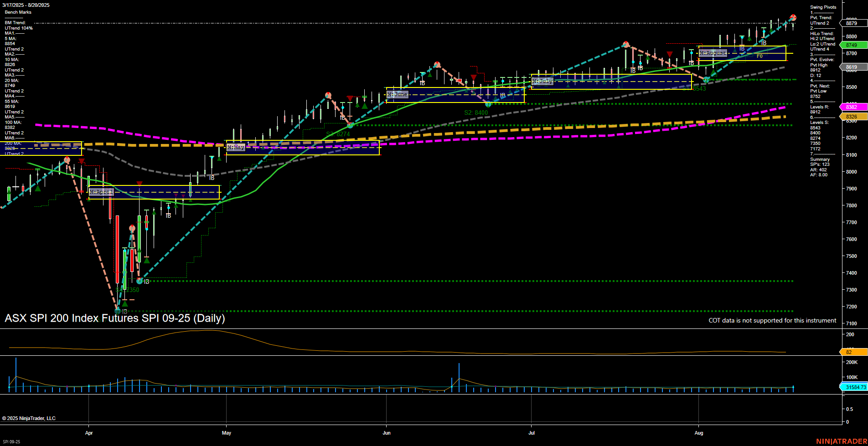The width and height of the screenshot is (868, 446).
Task: Click the white last price tag 8879
Action: [x=852, y=23]
